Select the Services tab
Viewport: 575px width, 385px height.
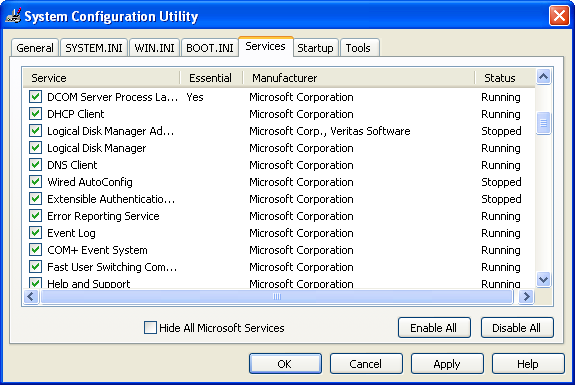[265, 47]
